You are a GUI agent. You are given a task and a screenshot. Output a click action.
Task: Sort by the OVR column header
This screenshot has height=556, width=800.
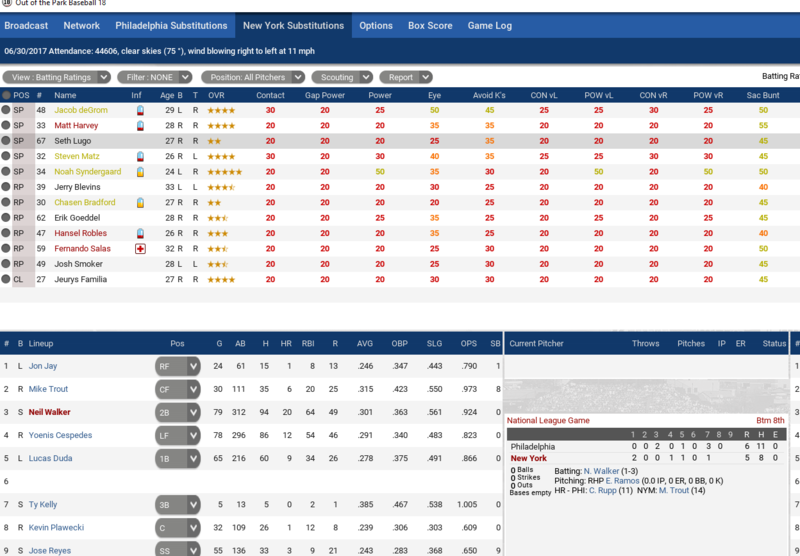tap(216, 95)
